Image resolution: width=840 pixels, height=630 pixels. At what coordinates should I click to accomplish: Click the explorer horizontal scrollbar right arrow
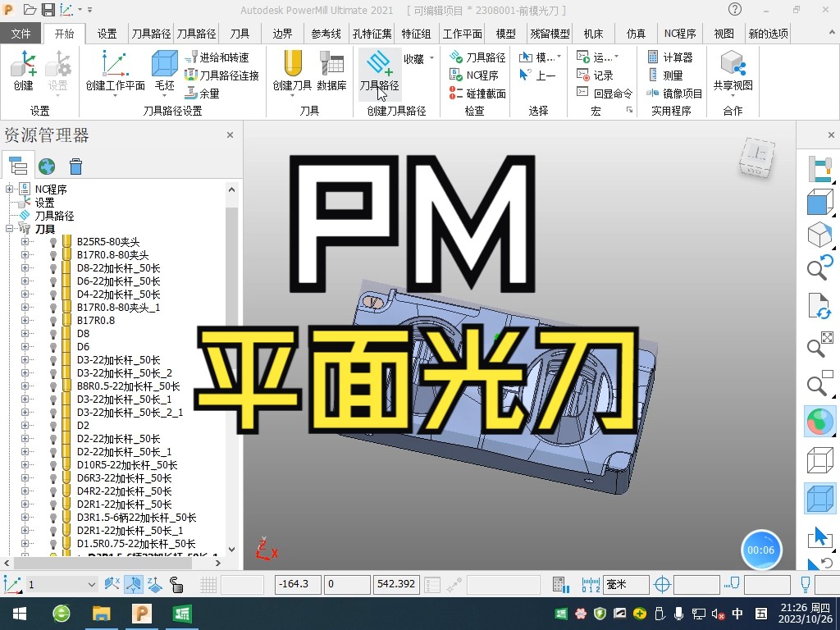[217, 563]
